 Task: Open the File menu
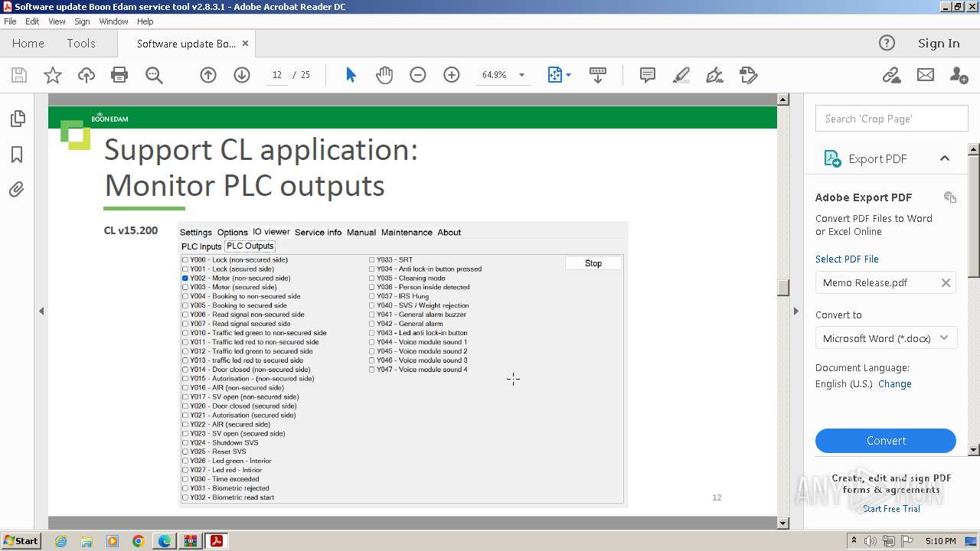(x=10, y=21)
